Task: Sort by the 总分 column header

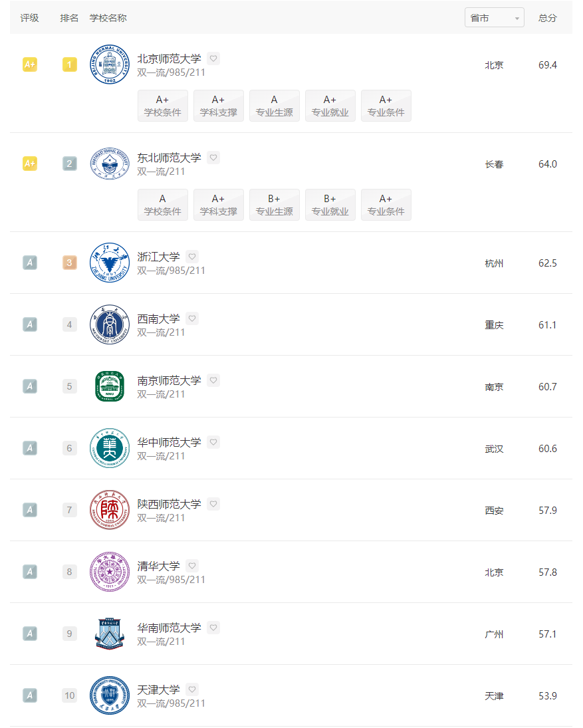Action: point(547,18)
